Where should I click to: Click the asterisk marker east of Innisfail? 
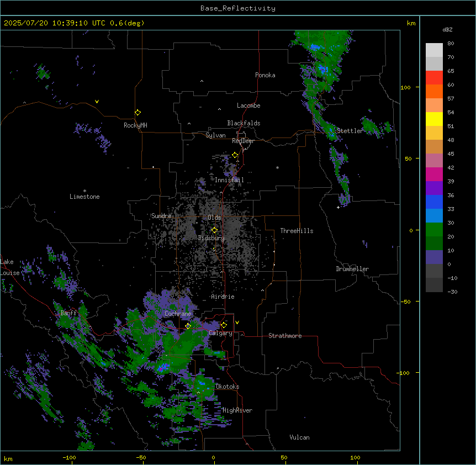point(277,167)
